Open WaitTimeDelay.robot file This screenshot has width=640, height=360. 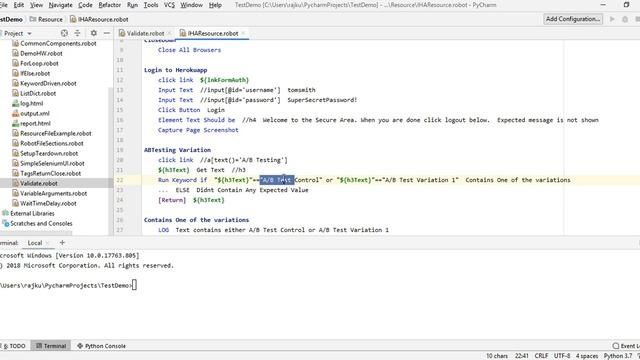(x=48, y=203)
